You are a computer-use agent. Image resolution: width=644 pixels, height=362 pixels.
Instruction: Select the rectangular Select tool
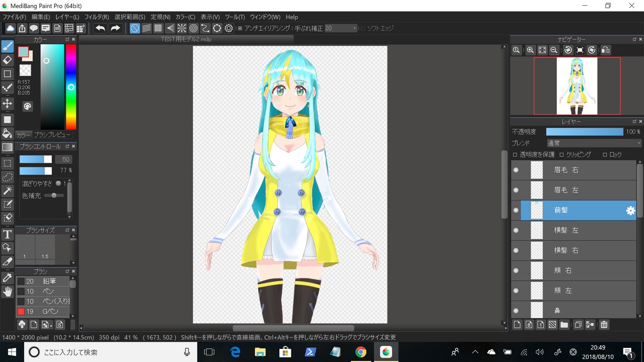tap(7, 164)
